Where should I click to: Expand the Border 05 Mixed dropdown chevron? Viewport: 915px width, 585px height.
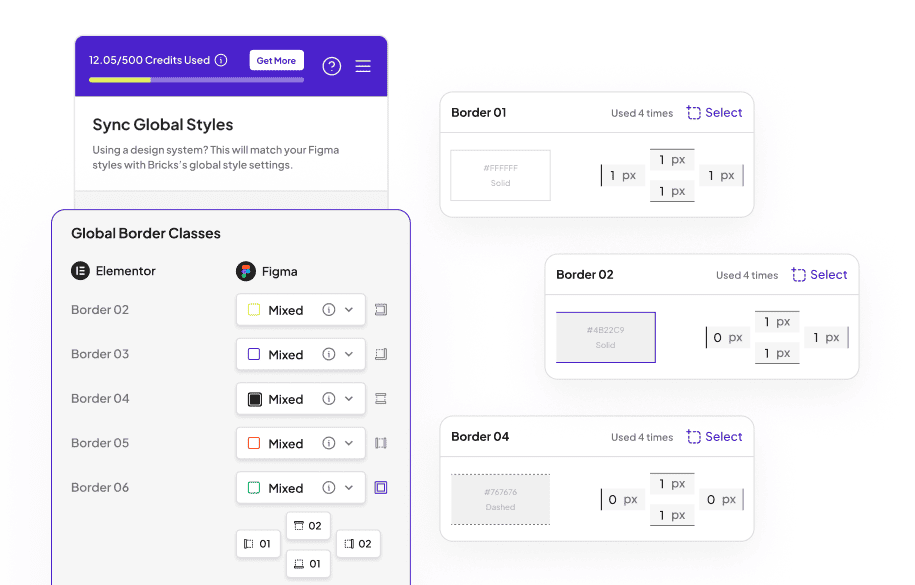coord(349,443)
